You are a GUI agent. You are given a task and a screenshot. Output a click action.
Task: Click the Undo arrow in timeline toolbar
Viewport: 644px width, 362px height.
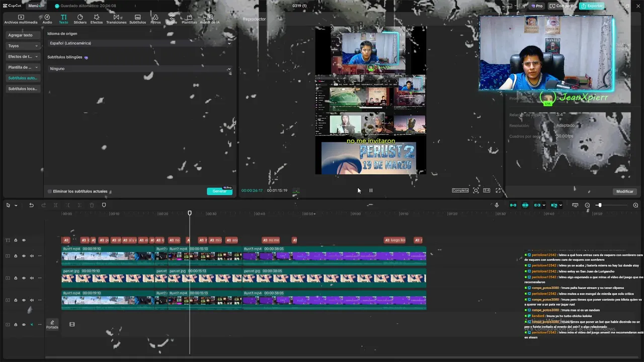[31, 205]
